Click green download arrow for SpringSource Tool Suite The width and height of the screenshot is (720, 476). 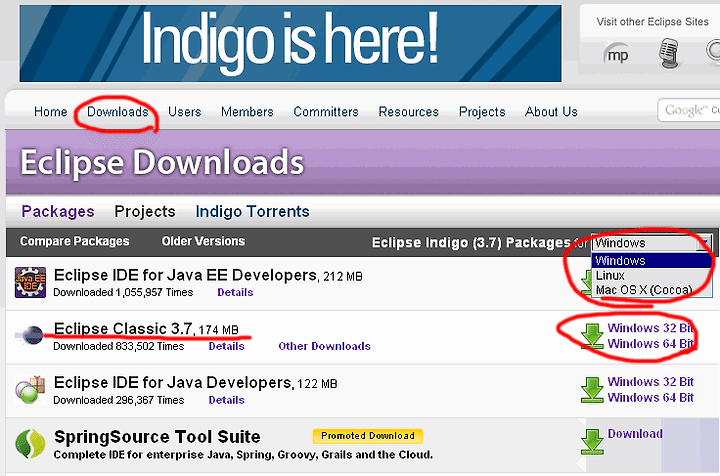tap(592, 442)
